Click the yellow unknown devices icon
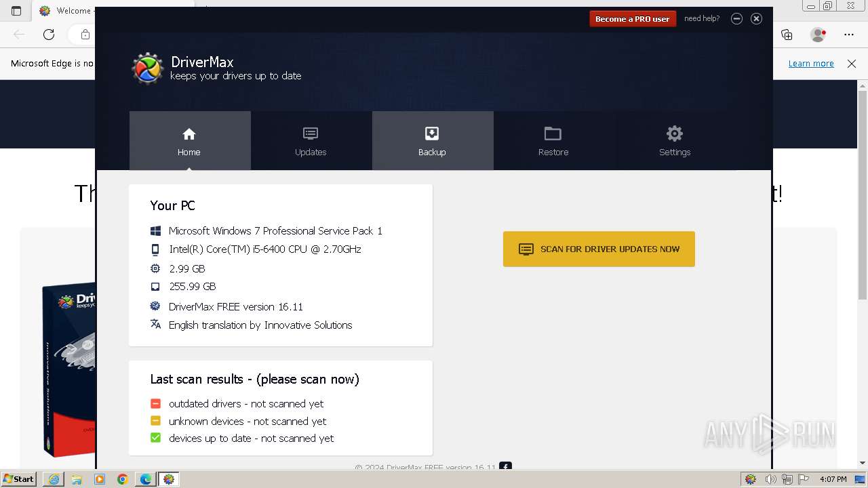This screenshot has height=488, width=868. point(155,421)
